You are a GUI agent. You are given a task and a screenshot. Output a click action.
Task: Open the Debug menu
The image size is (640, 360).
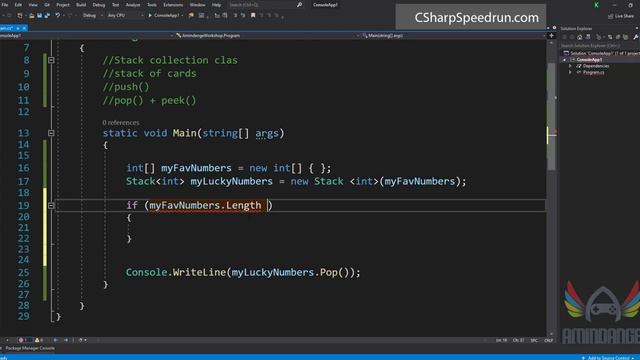pyautogui.click(x=98, y=5)
